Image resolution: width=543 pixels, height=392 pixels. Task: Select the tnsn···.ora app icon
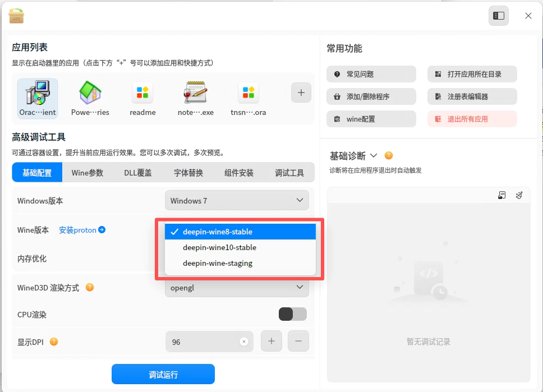pyautogui.click(x=249, y=98)
